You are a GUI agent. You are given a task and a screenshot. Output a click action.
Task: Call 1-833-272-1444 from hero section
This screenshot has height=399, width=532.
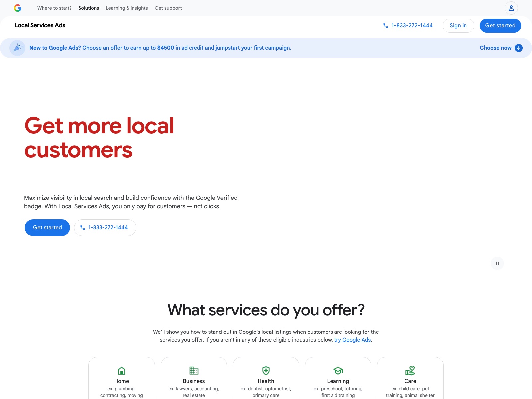tap(105, 228)
